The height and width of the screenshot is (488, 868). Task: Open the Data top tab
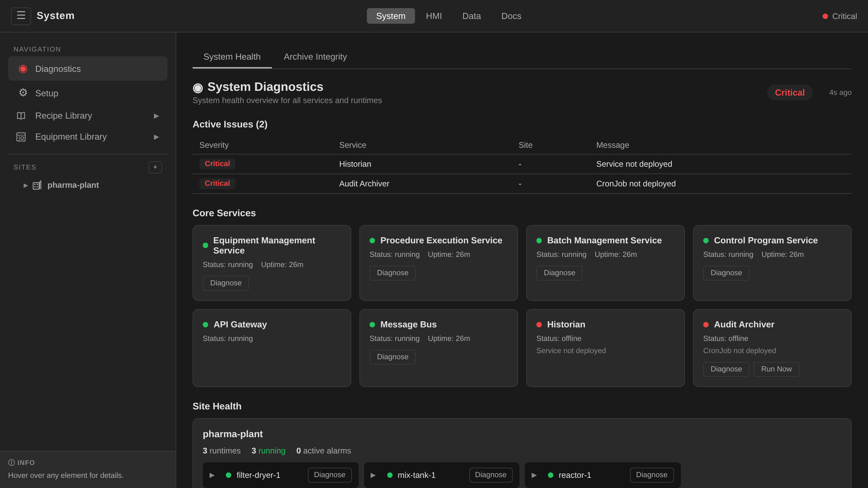click(472, 16)
